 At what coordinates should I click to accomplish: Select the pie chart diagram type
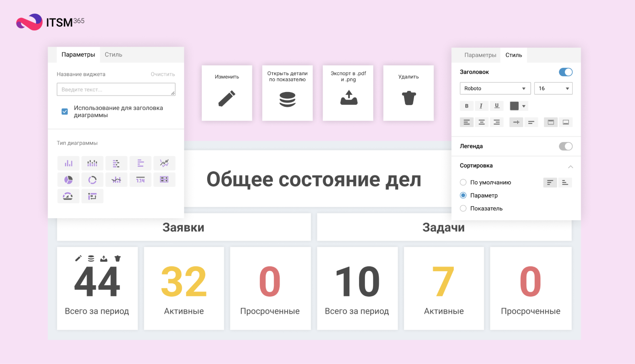tap(68, 180)
